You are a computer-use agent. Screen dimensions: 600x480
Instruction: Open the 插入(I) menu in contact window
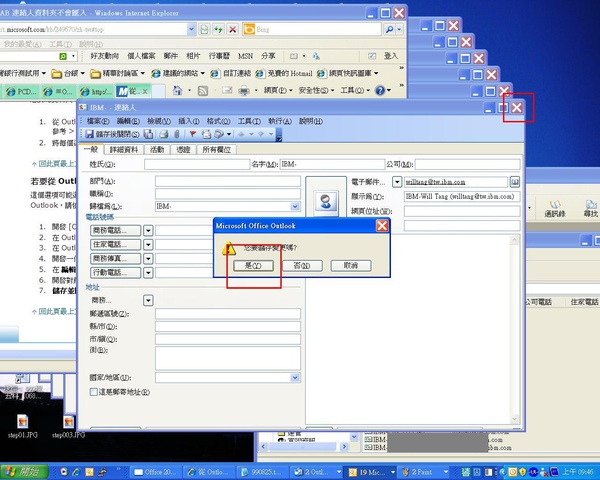click(189, 121)
